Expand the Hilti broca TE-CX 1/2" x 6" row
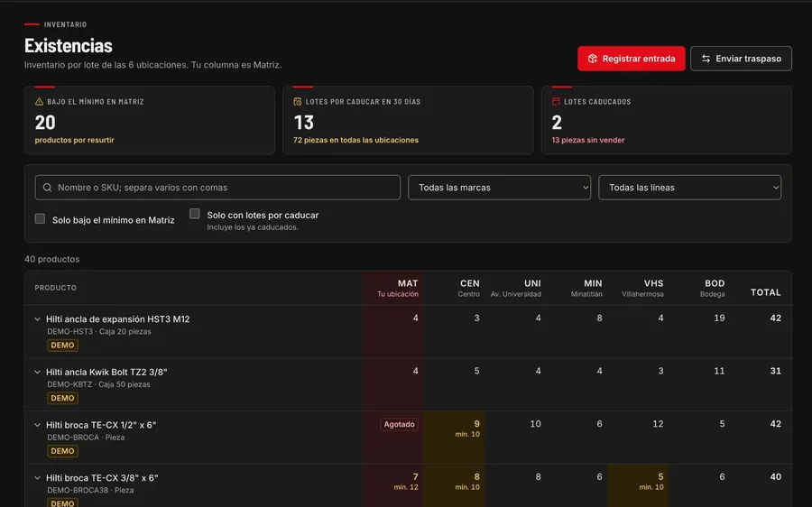 (37, 425)
